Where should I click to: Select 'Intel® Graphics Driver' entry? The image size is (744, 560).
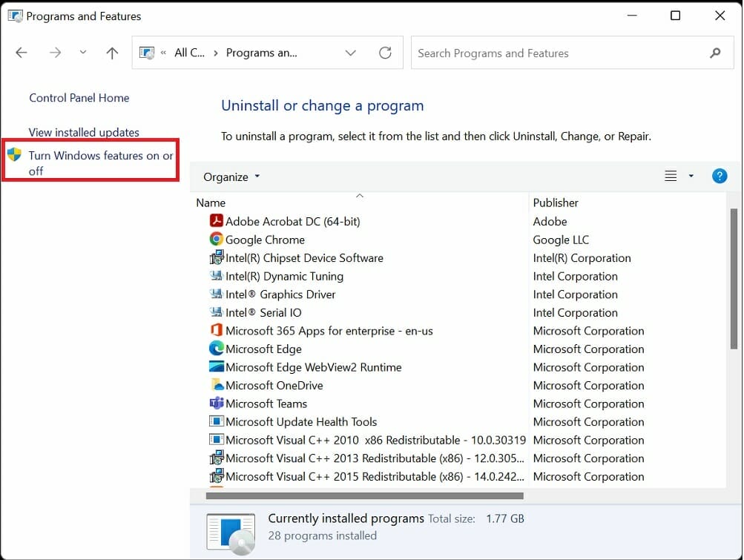(280, 294)
